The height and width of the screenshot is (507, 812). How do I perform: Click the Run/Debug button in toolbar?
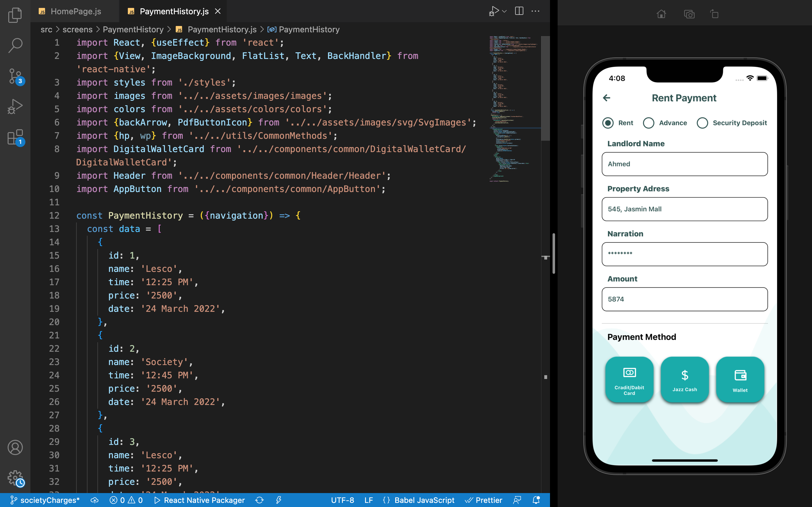pyautogui.click(x=494, y=10)
